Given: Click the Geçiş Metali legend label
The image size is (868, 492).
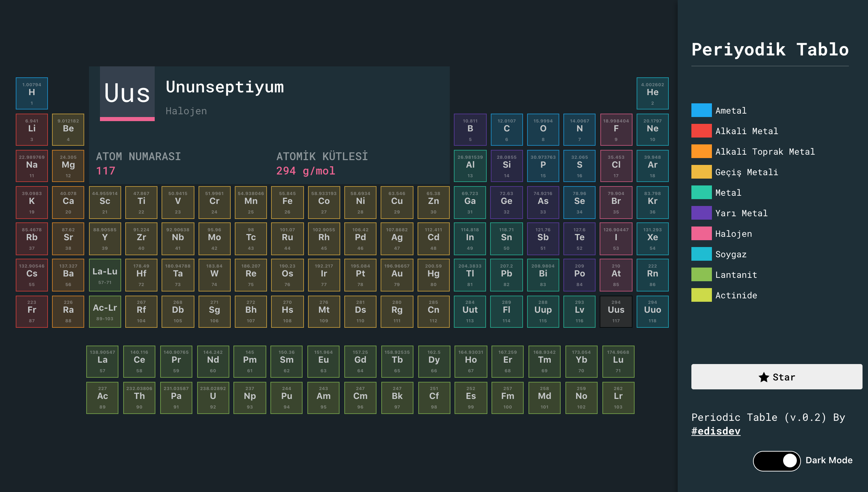Looking at the screenshot, I should [746, 172].
